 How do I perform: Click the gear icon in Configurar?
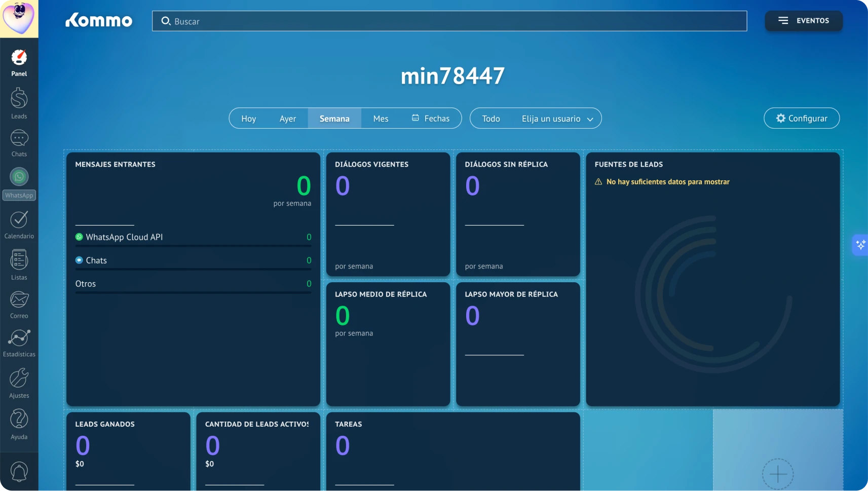coord(781,118)
